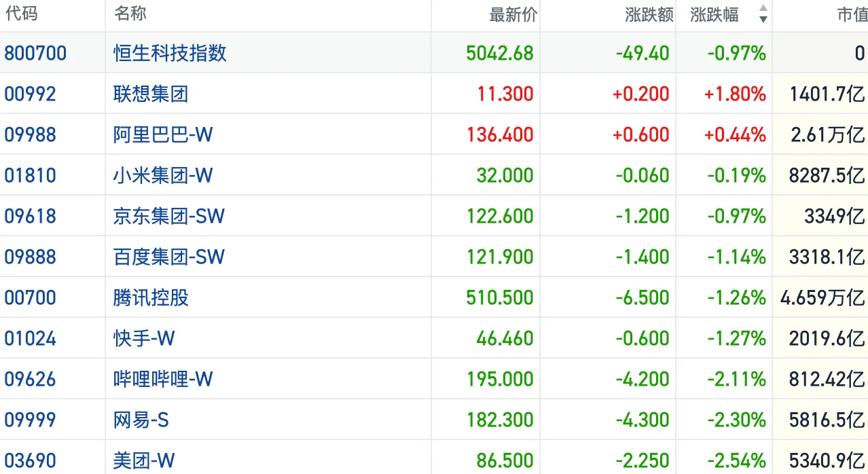Viewport: 868px width, 474px height.
Task: Open stock code 800700 link
Action: (x=35, y=53)
